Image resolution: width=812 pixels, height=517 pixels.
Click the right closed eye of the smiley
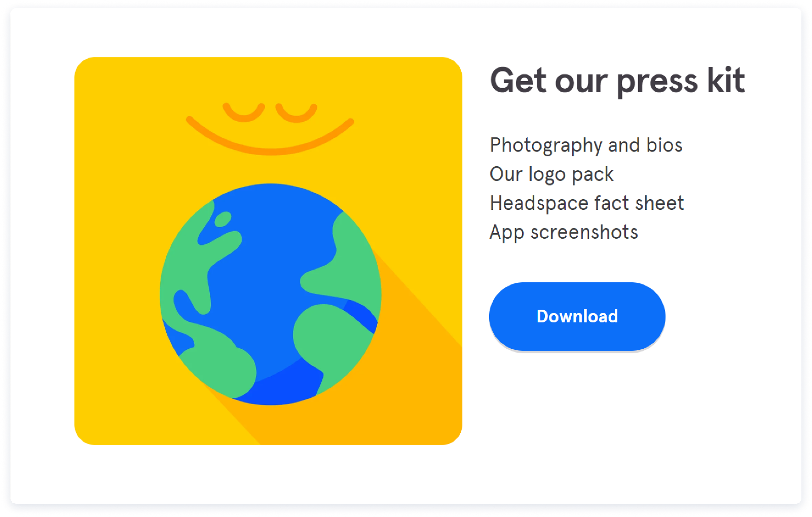(297, 113)
